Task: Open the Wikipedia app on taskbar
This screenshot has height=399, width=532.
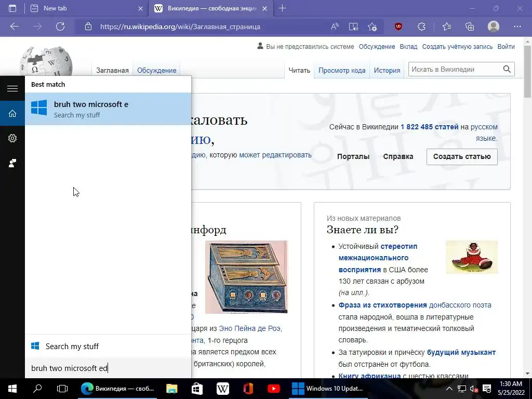Action: click(222, 389)
